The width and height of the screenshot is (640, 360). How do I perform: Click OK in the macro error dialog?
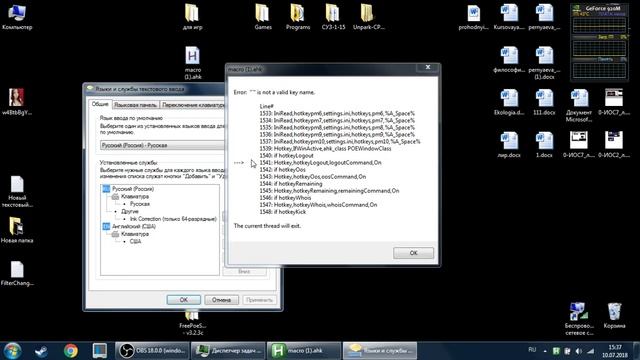pyautogui.click(x=413, y=253)
